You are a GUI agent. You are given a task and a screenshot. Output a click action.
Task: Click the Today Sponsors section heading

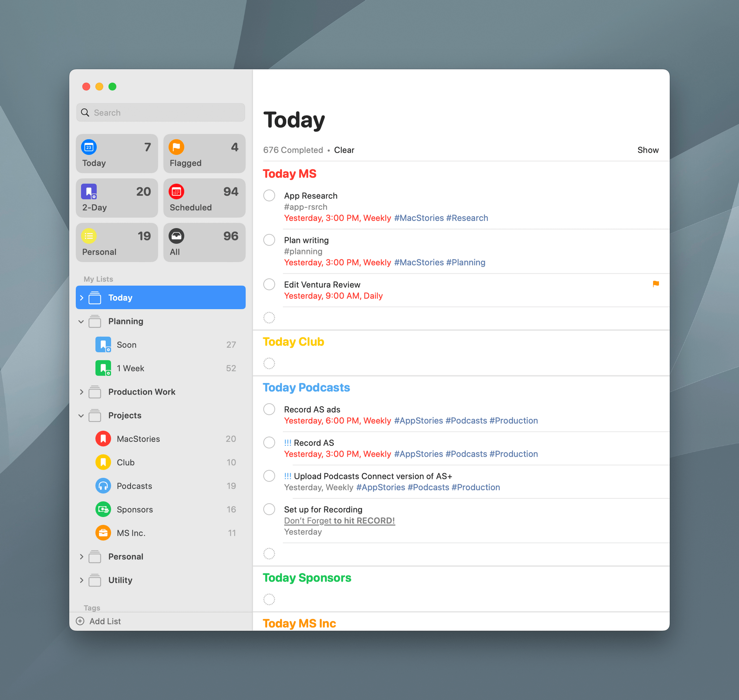click(x=307, y=577)
